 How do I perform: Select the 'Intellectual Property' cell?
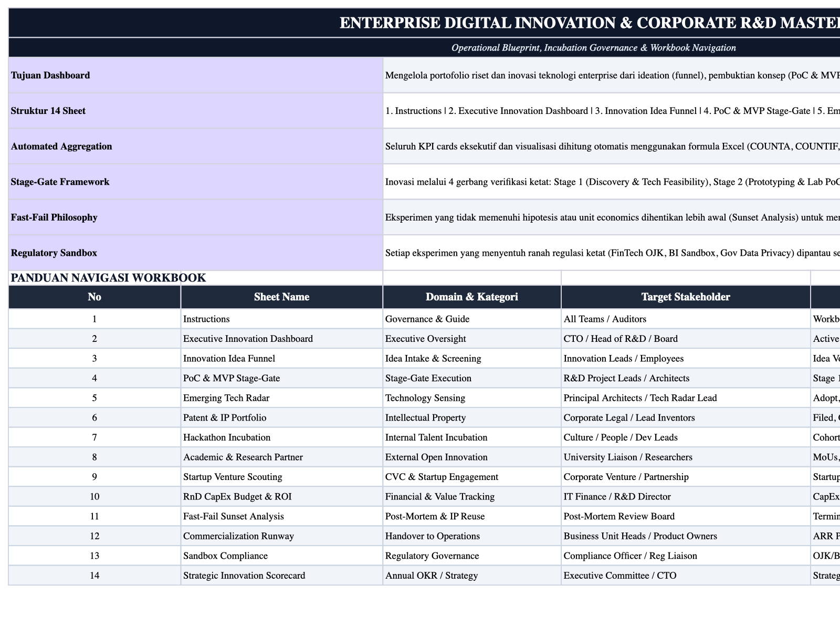[x=472, y=418]
